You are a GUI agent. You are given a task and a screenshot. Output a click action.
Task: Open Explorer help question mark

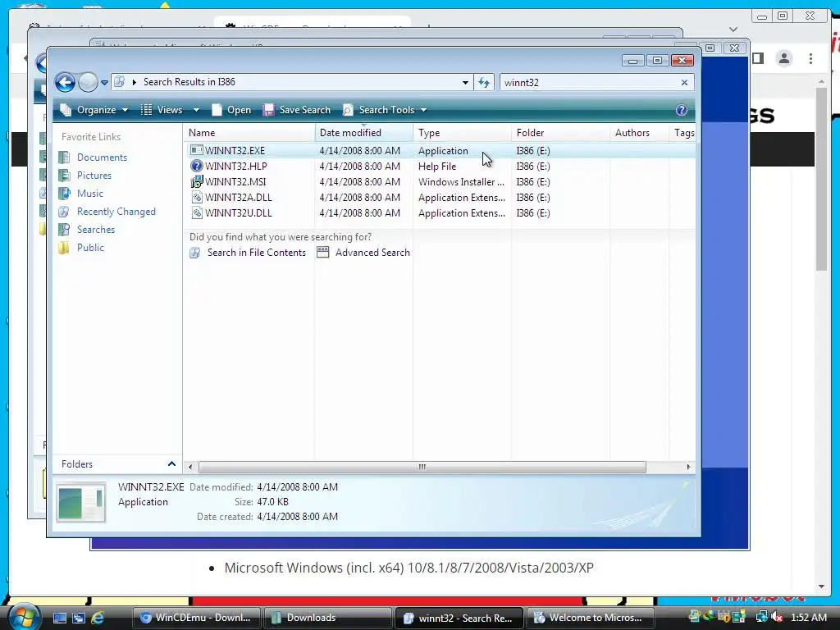point(681,110)
